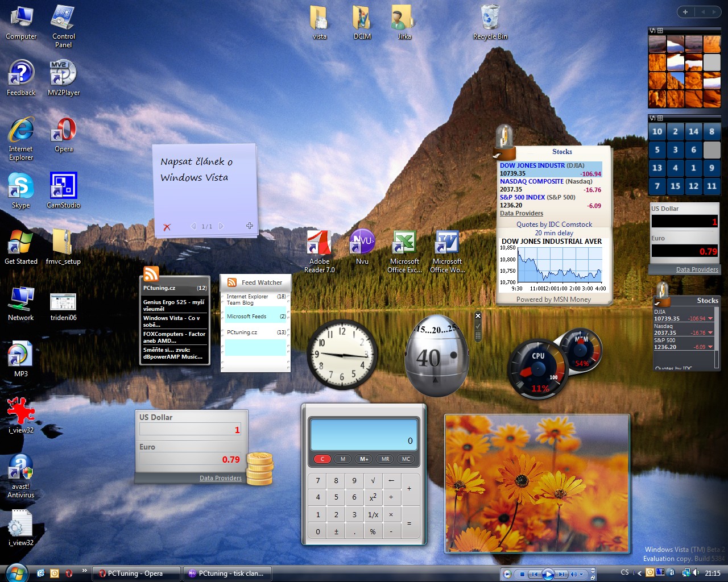728x582 pixels.
Task: Select the Get Started desktop icon
Action: (x=21, y=247)
